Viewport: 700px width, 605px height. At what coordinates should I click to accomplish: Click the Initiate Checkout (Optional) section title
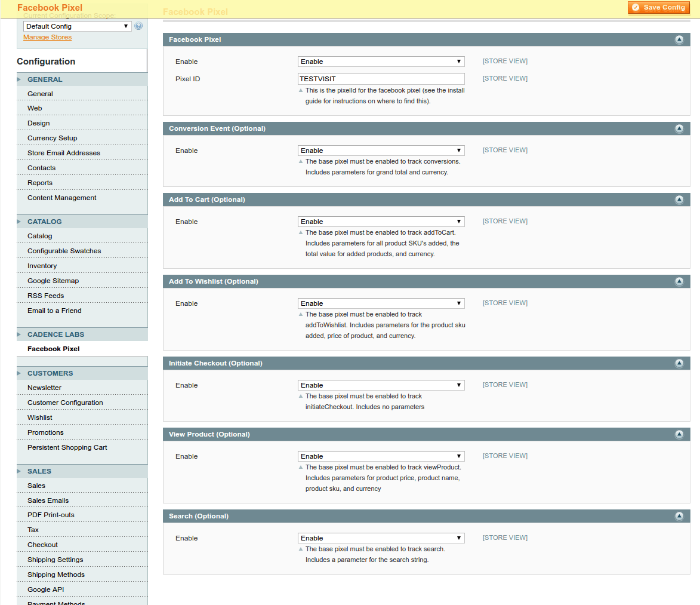point(215,363)
